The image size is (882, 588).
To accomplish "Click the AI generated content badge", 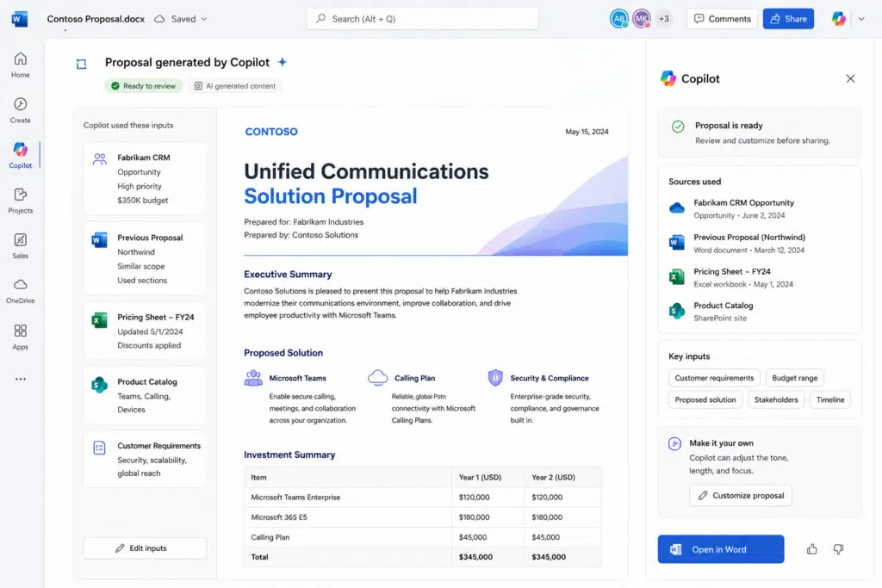I will pyautogui.click(x=235, y=86).
